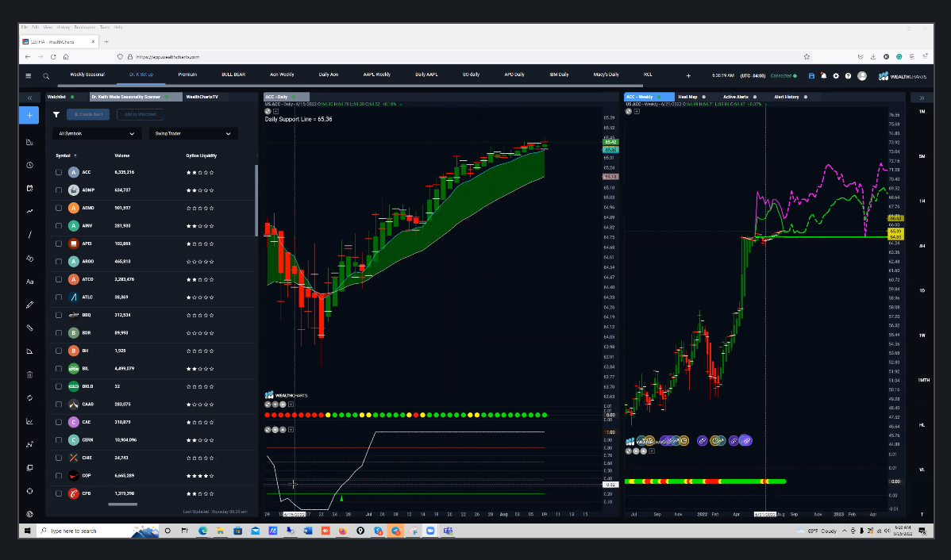Open the All Symbols dropdown
The width and height of the screenshot is (951, 560).
click(97, 133)
